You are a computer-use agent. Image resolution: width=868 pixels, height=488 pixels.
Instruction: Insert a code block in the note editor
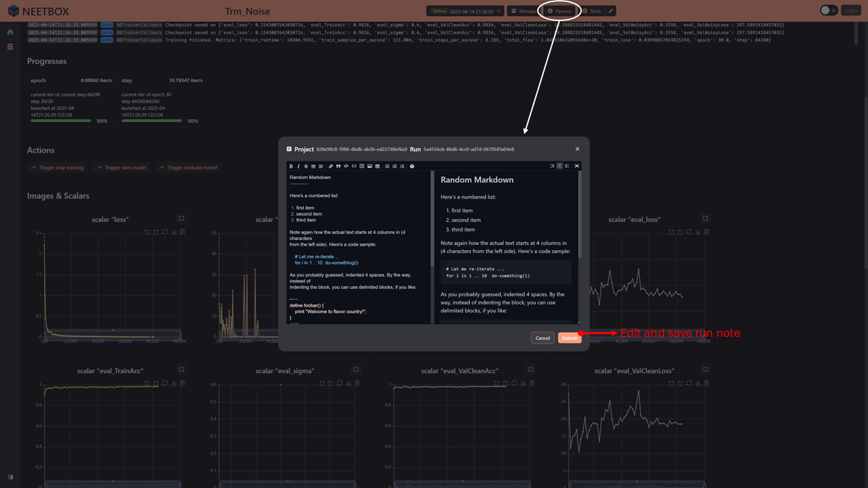coord(344,166)
